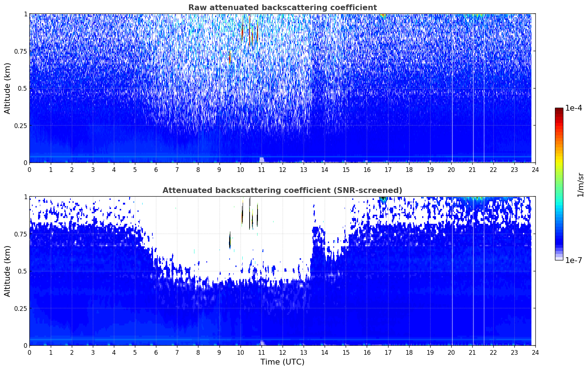Click hour 0 tick on top plot axis
The width and height of the screenshot is (588, 370).
pos(29,169)
